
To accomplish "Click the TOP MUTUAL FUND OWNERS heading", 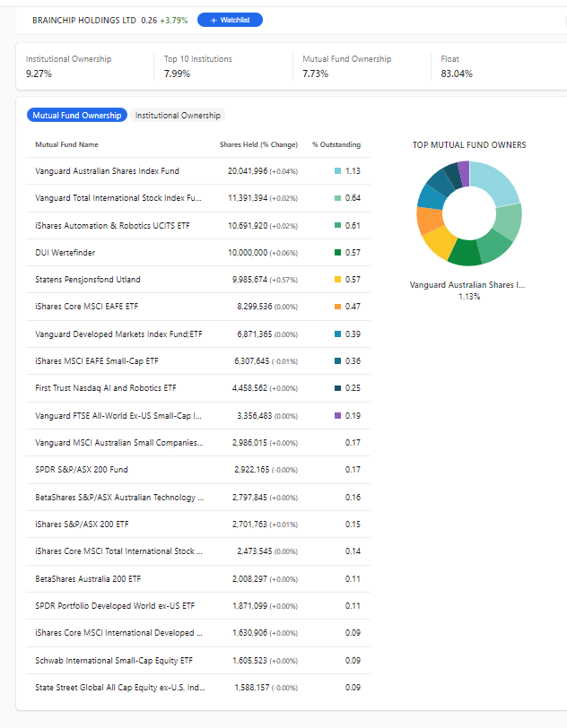I will 469,145.
